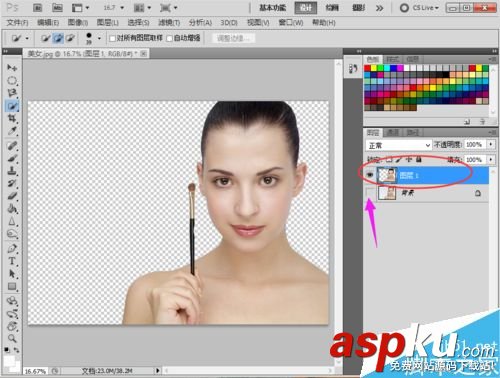The image size is (500, 378).
Task: Open the 16.7 zoom level dropdown
Action: point(122,8)
